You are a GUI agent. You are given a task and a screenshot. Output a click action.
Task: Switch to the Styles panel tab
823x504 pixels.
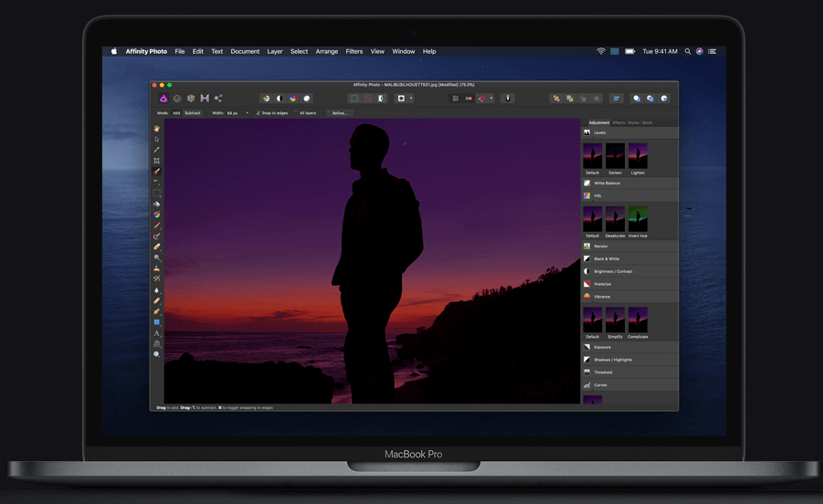tap(634, 122)
